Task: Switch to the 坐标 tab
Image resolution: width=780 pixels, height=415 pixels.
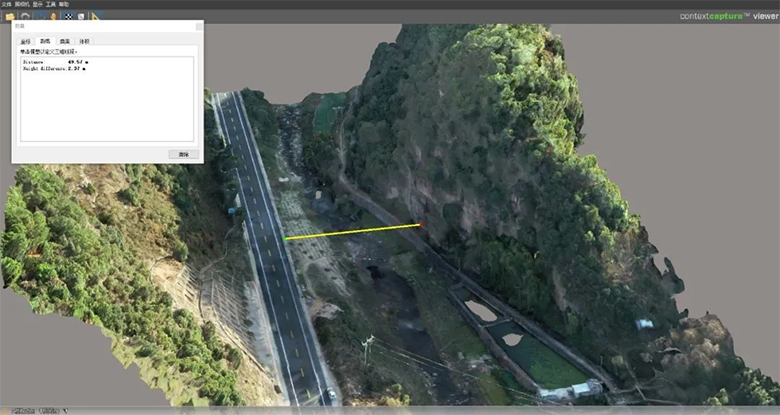Action: 26,41
